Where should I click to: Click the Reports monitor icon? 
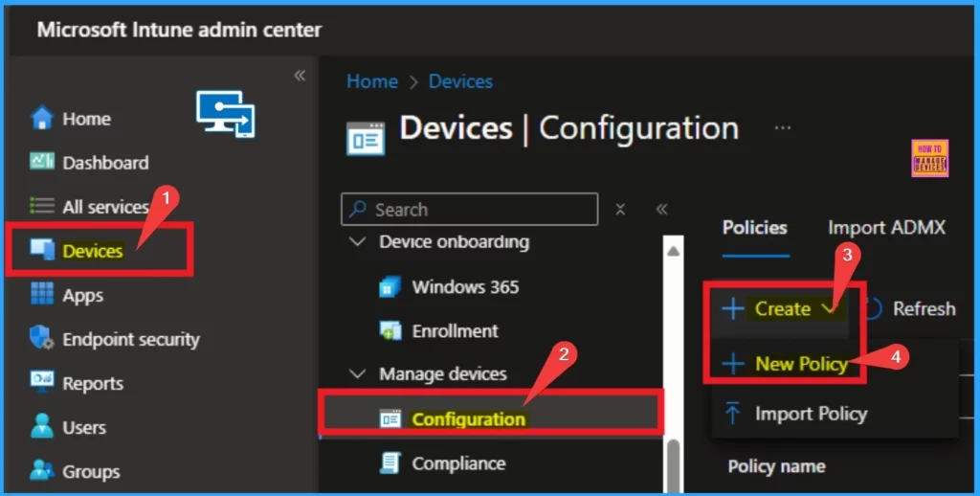click(42, 381)
